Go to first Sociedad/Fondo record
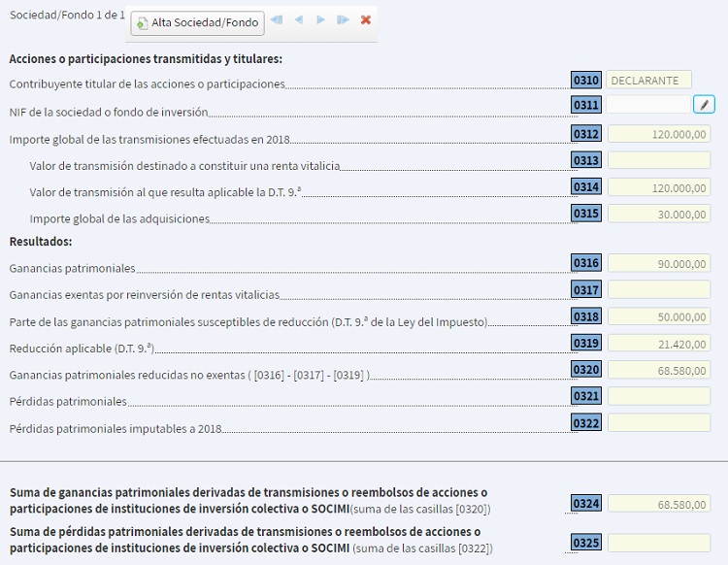The image size is (728, 565). [x=277, y=20]
